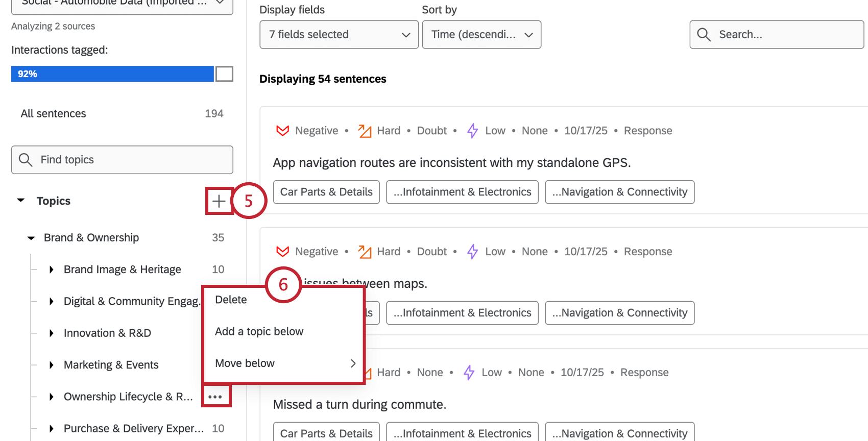Click the Negative sentiment icon on the maps sentence
Screen dimensions: 868x441
click(x=282, y=251)
